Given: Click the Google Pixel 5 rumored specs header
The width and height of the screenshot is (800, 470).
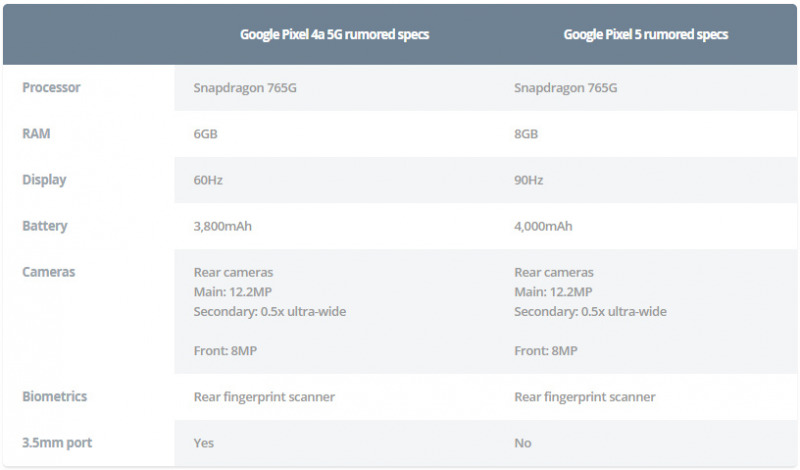Looking at the screenshot, I should (x=645, y=34).
